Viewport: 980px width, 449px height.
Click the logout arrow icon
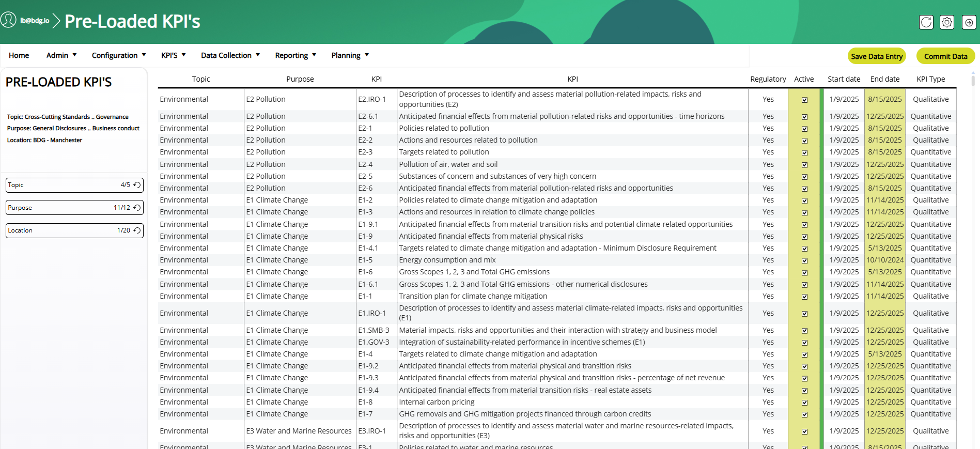(x=969, y=22)
